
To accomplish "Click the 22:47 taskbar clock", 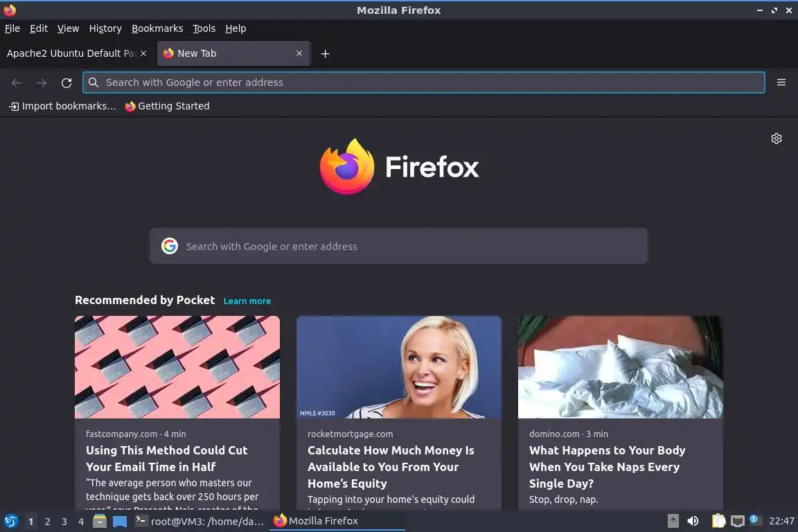I will tap(781, 521).
